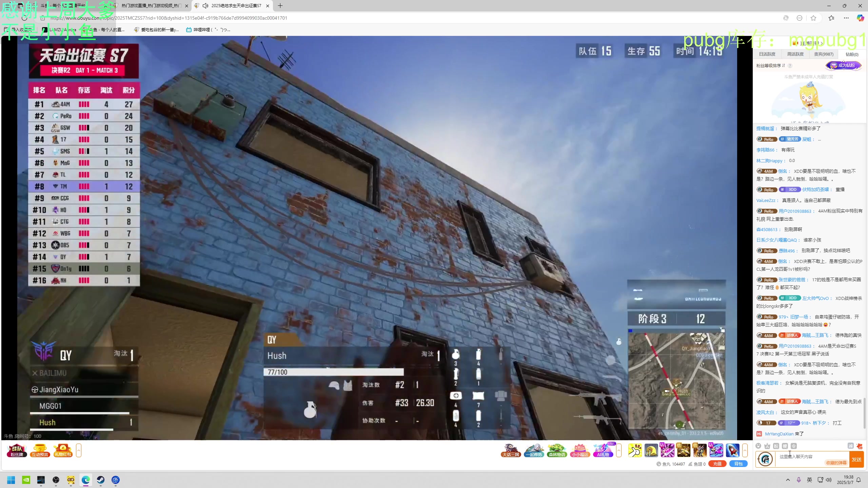
Task: Open the NVIDIA app in taskbar
Action: pyautogui.click(x=26, y=480)
